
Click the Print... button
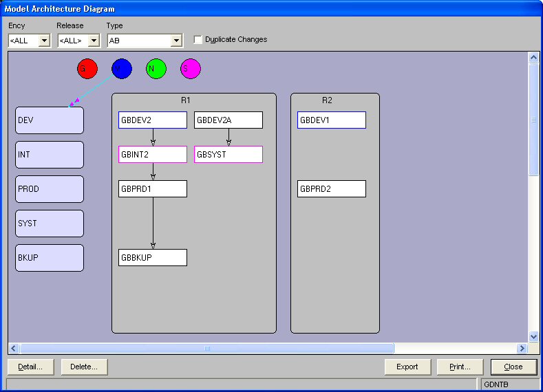(460, 367)
